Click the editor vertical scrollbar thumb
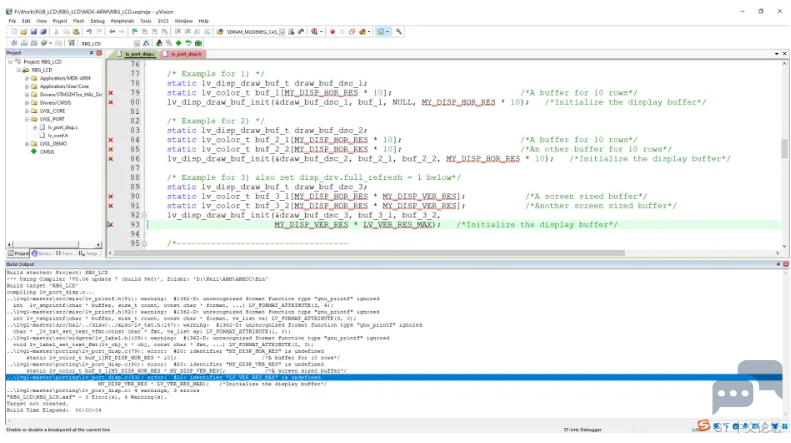The image size is (791, 443). coord(784,149)
